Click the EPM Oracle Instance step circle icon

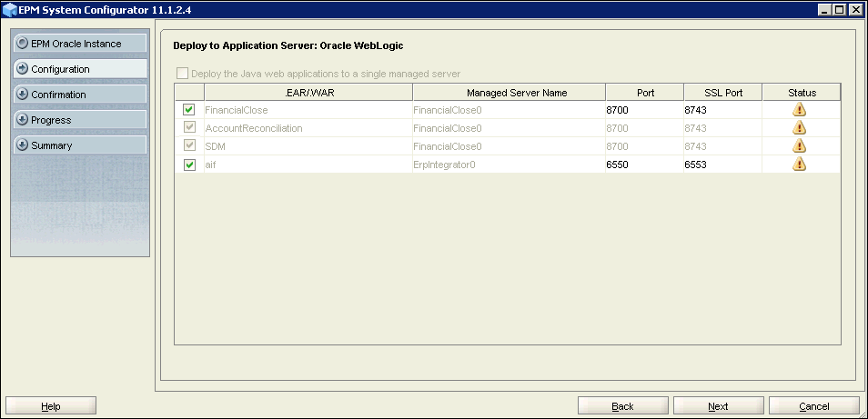(22, 43)
